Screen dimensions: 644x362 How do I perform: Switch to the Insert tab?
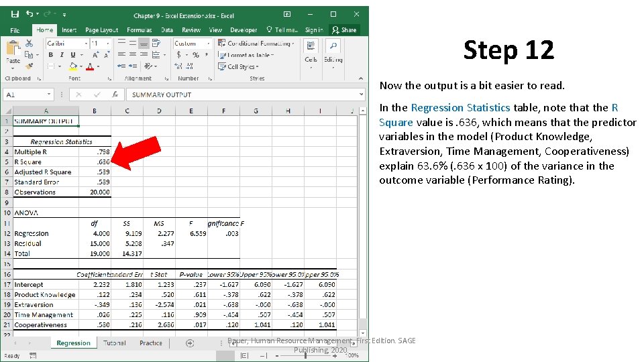point(69,30)
